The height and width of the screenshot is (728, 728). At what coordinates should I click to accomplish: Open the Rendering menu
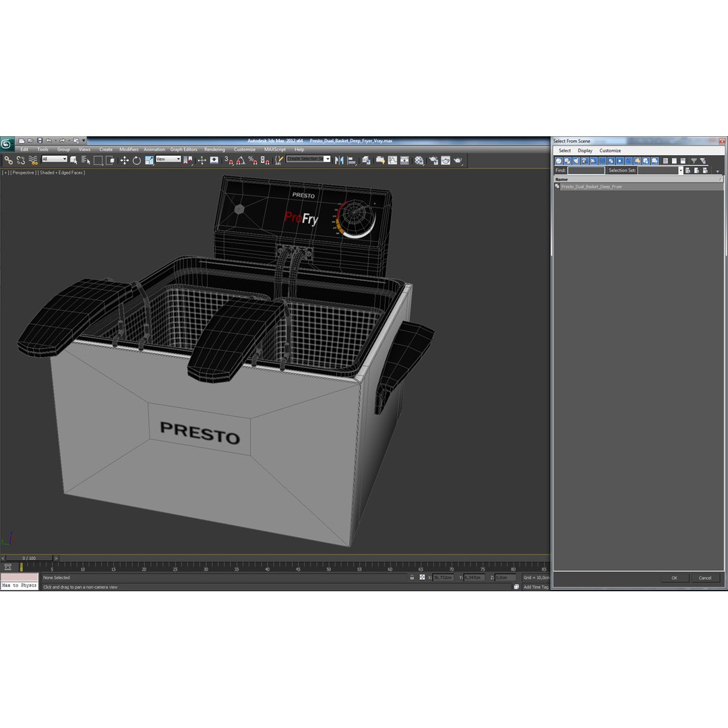[214, 150]
